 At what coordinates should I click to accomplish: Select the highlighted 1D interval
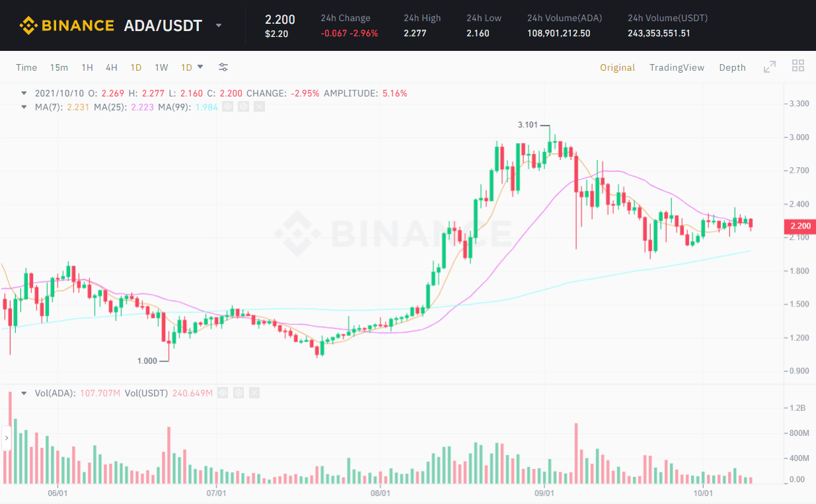click(x=136, y=67)
